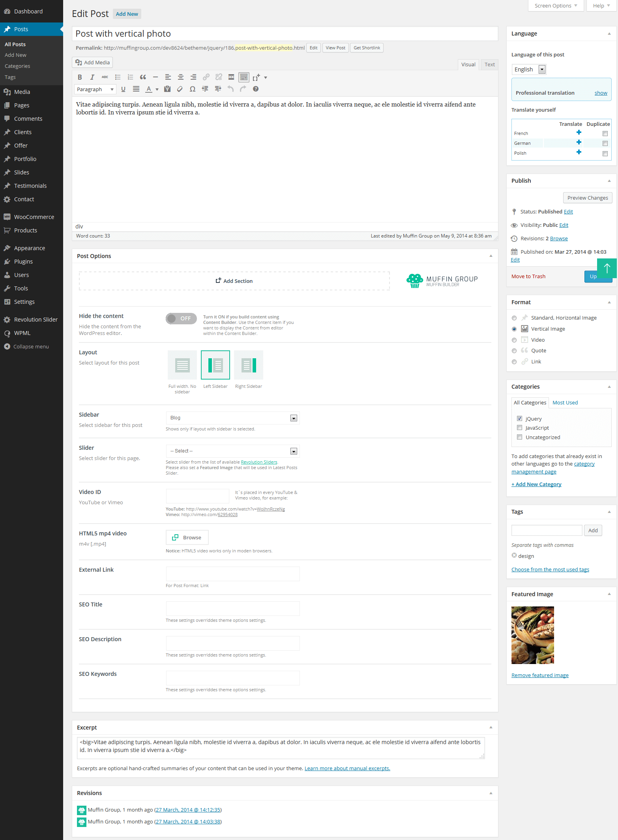Viewport: 618px width, 840px height.
Task: Open the Most Used categories tab
Action: (565, 402)
